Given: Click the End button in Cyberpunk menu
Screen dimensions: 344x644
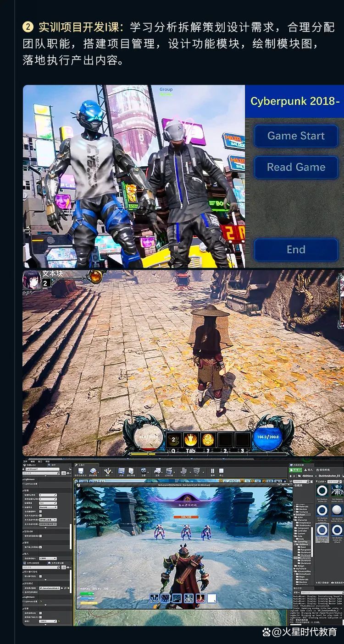Looking at the screenshot, I should click(x=296, y=250).
